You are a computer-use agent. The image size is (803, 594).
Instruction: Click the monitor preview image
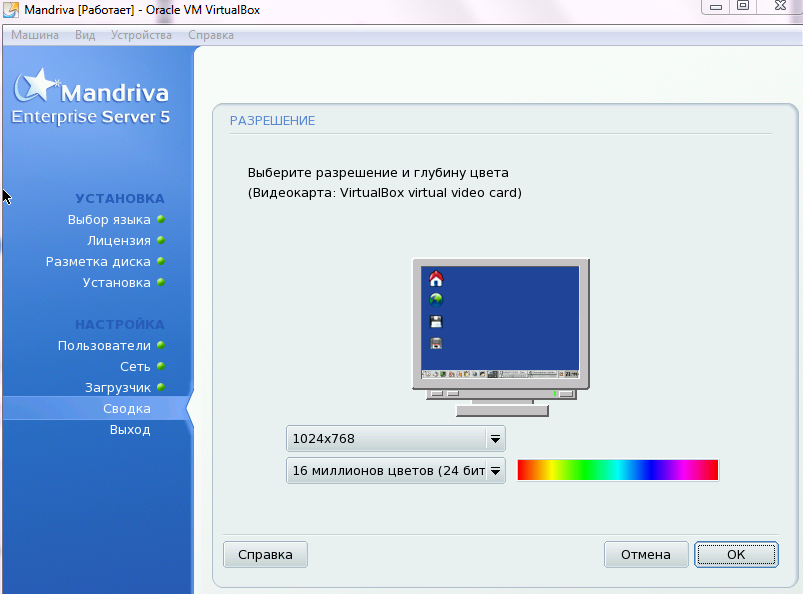click(501, 337)
